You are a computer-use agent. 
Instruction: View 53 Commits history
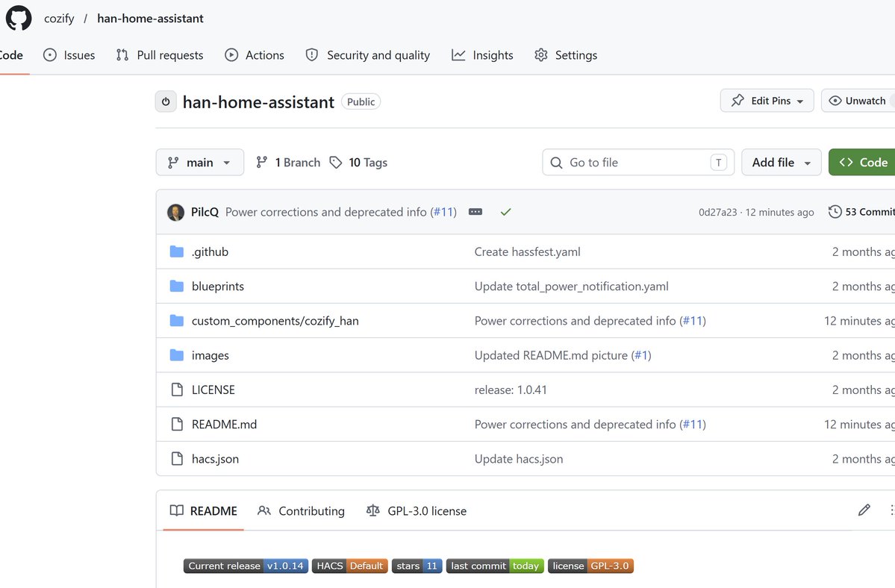click(x=870, y=212)
